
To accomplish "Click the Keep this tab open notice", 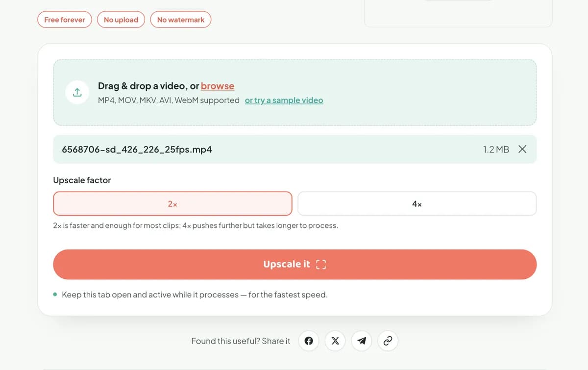I will 195,295.
